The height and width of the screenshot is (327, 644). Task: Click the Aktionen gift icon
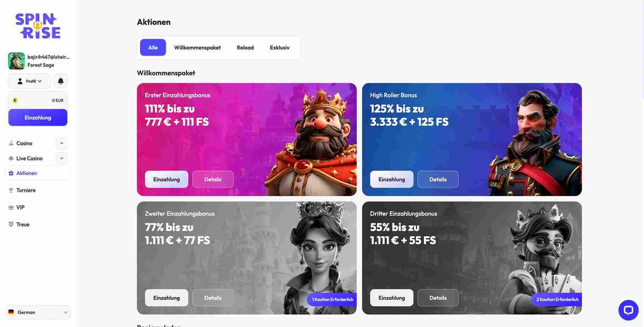(x=11, y=174)
